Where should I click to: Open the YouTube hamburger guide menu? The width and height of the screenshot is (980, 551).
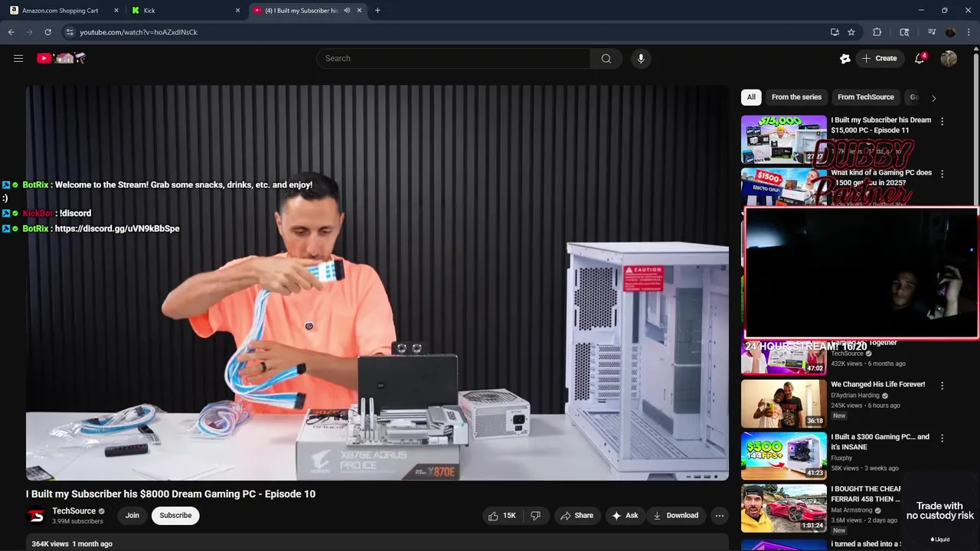click(x=18, y=58)
